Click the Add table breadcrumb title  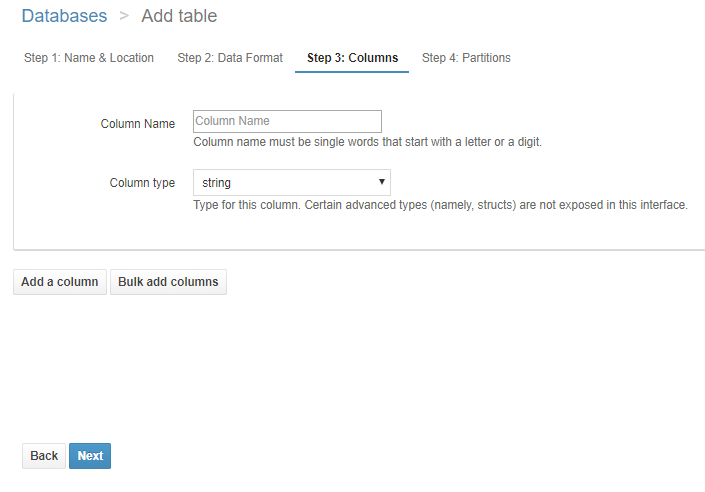click(x=179, y=16)
